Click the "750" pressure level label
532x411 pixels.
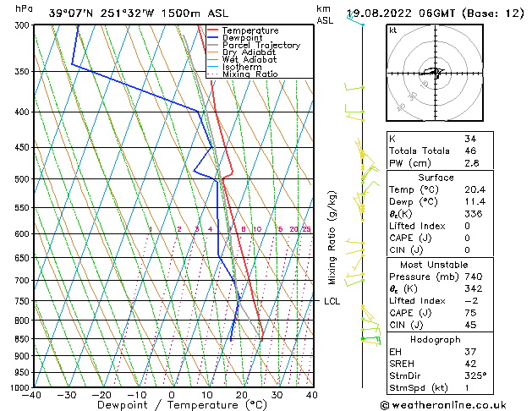tap(24, 301)
